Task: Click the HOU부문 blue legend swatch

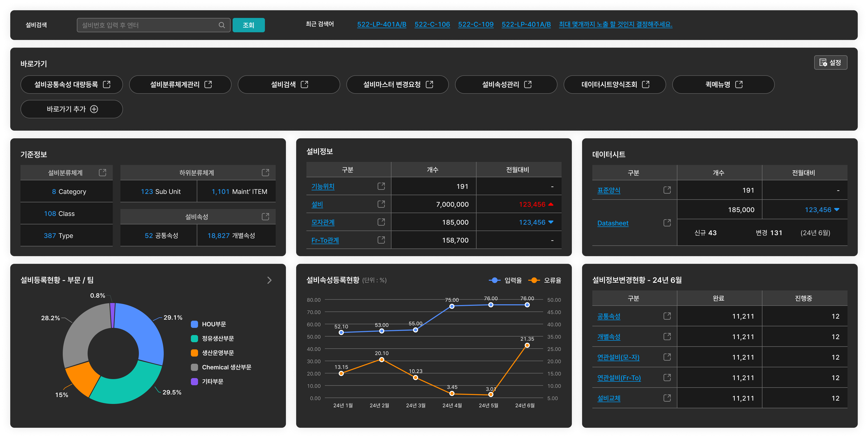Action: coord(194,324)
